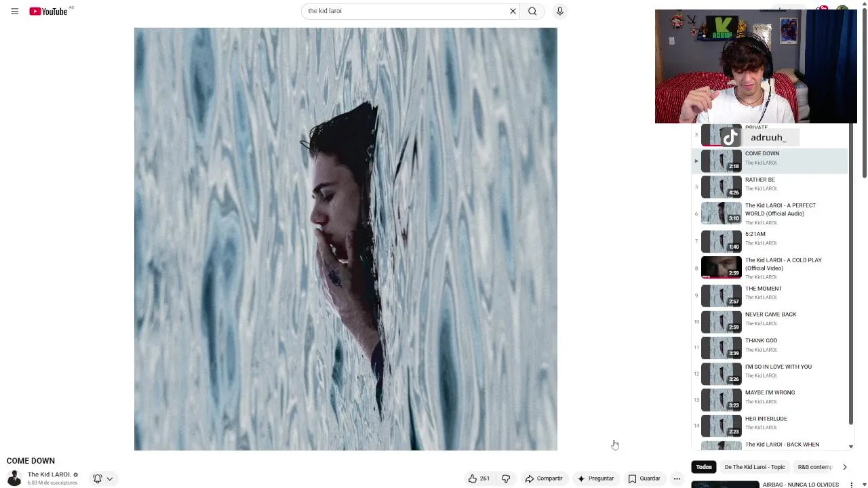The height and width of the screenshot is (488, 868).
Task: Play THE MOMENT from playlist
Action: (x=770, y=295)
